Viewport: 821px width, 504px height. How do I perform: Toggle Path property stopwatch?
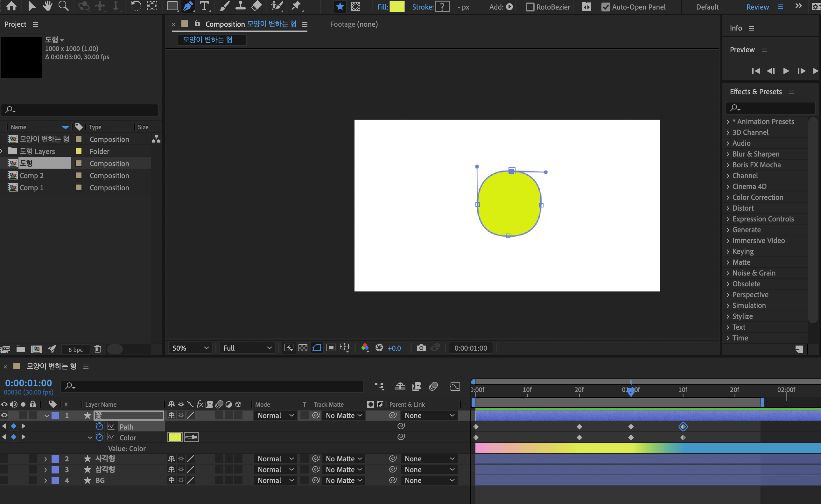click(x=99, y=426)
